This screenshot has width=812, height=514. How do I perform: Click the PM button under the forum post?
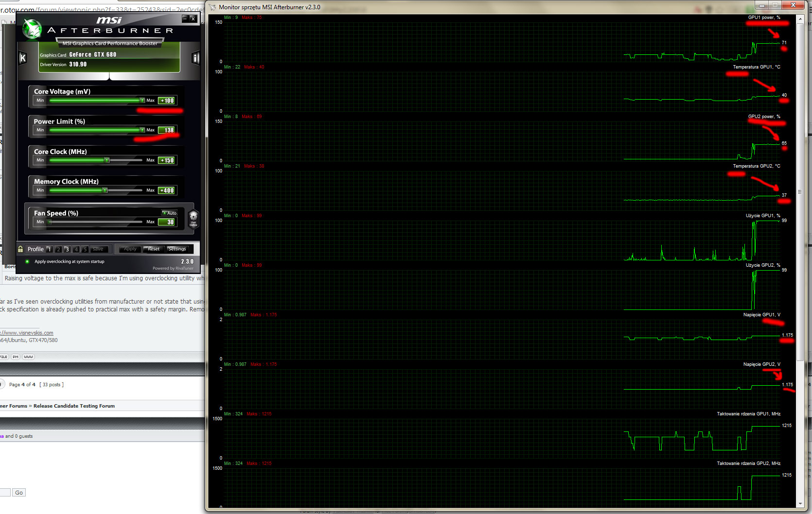coord(16,357)
